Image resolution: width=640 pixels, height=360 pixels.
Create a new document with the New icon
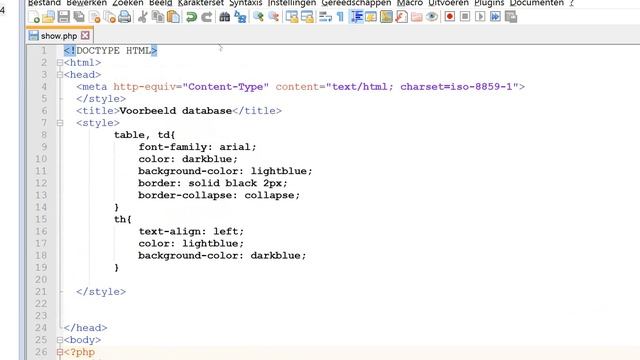(x=34, y=17)
